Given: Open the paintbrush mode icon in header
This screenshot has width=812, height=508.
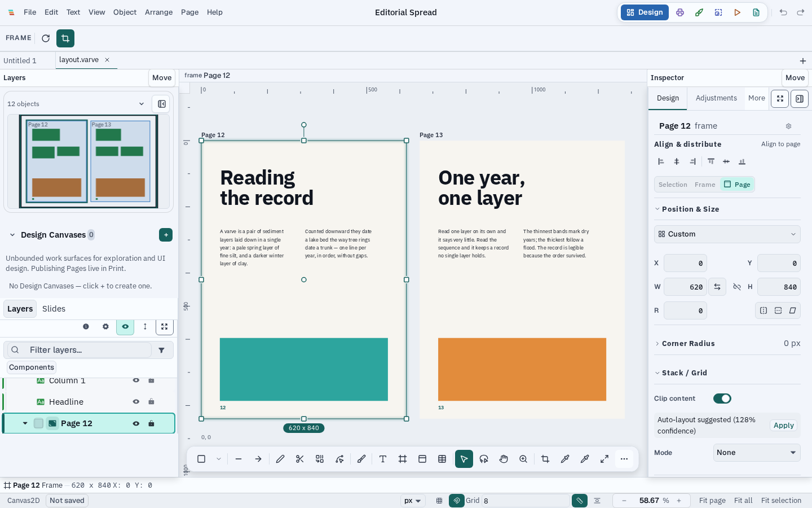Looking at the screenshot, I should [699, 12].
